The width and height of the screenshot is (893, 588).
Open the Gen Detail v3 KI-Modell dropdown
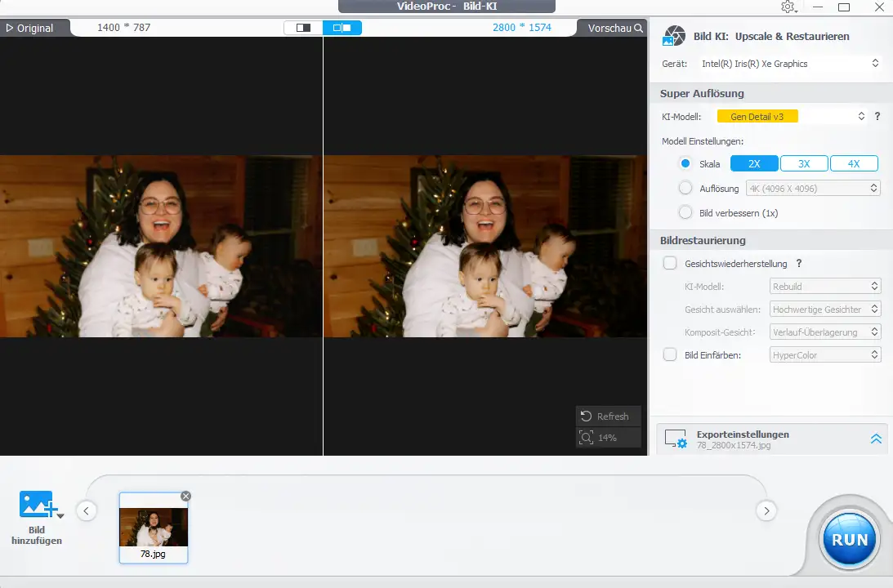791,117
